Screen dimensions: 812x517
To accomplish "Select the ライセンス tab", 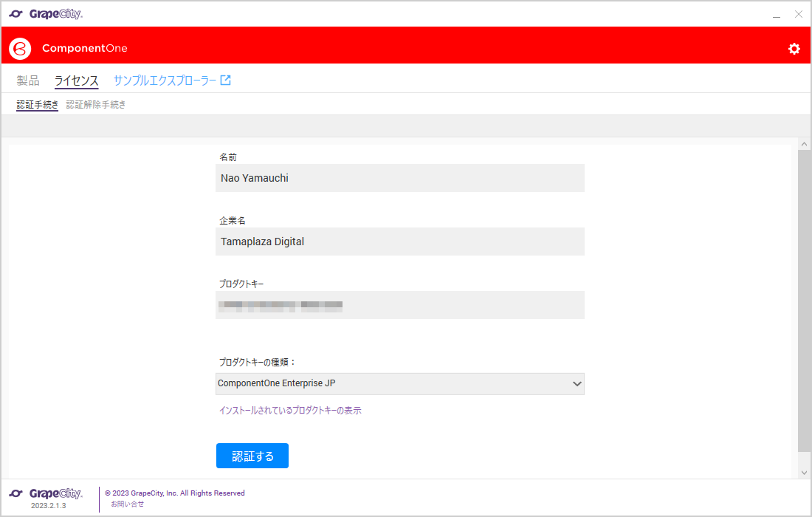I will point(77,81).
